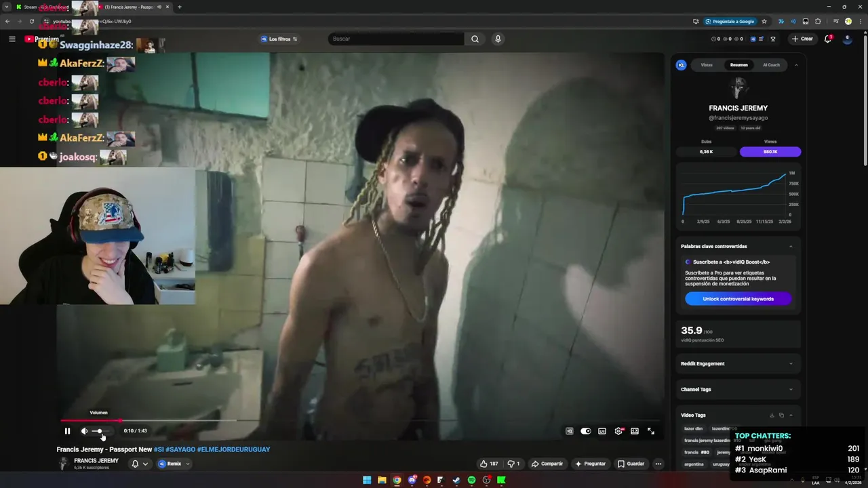This screenshot has width=868, height=488.
Task: Open a new browser tab
Action: tap(180, 7)
